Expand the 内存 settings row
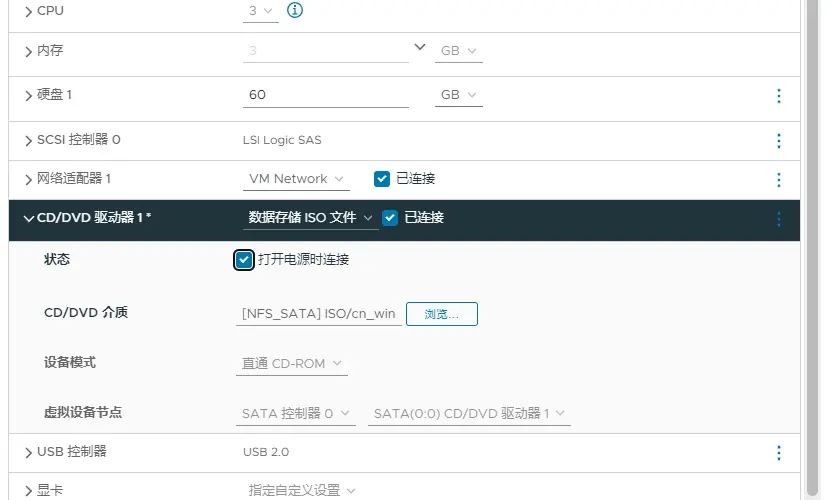835x500 pixels. pos(28,51)
